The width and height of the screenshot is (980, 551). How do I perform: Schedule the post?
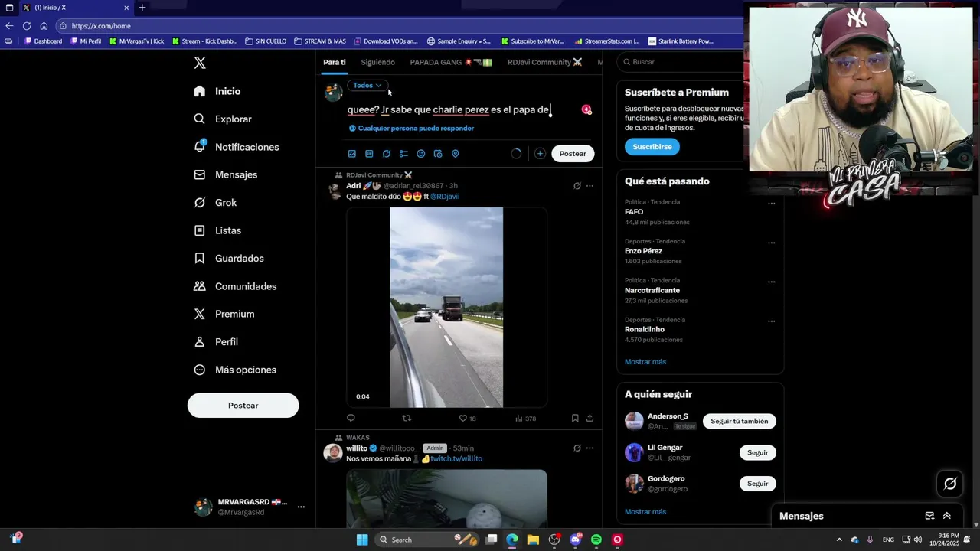[438, 154]
